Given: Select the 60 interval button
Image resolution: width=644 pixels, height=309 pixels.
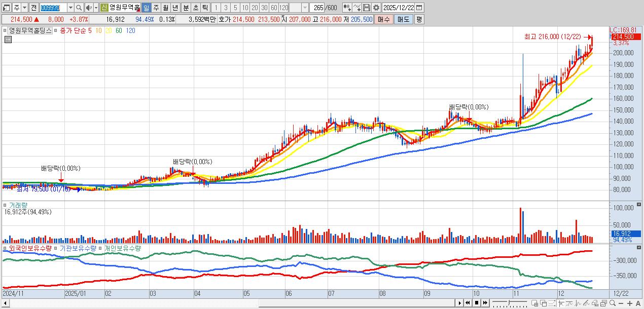Looking at the screenshot, I should 274,8.
